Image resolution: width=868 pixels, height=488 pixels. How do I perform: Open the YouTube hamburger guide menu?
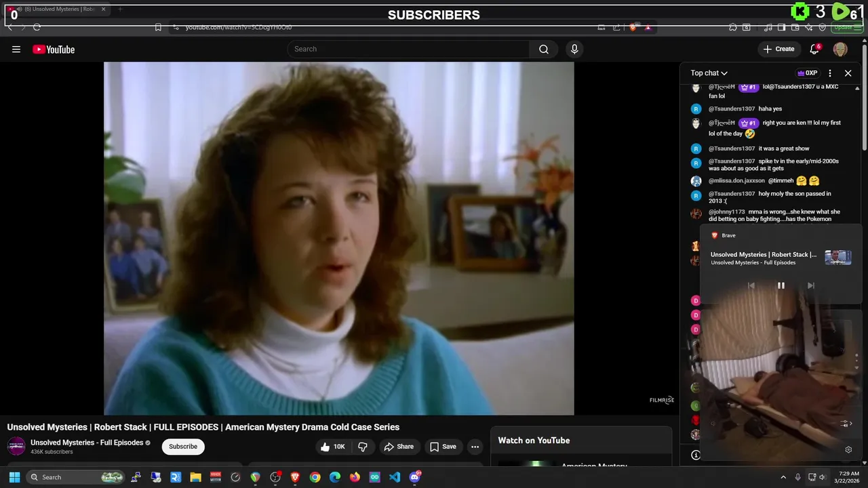[16, 49]
